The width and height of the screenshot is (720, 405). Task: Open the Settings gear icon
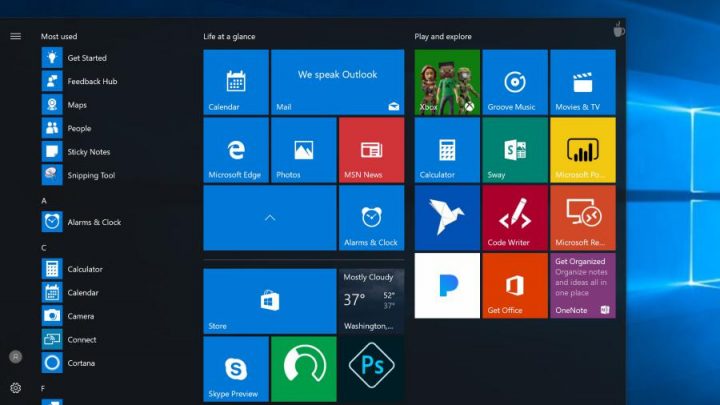coord(16,388)
